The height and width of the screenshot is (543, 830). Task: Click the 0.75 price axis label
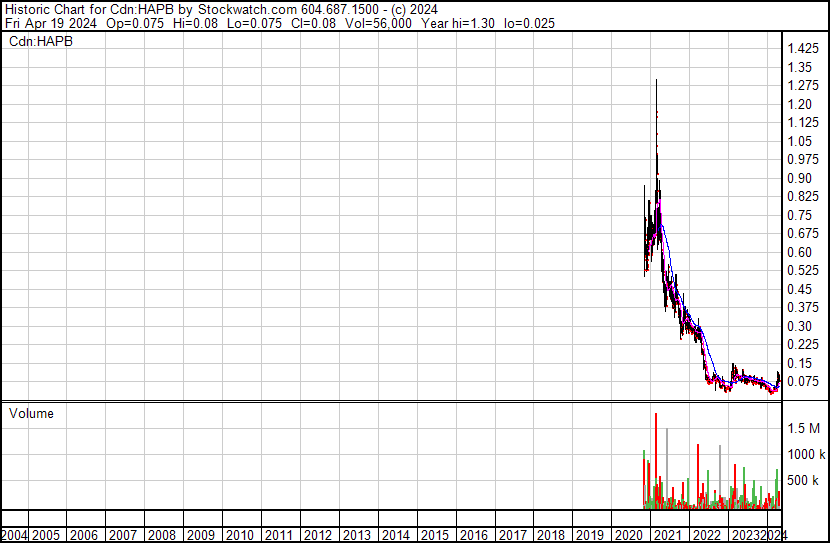[800, 215]
